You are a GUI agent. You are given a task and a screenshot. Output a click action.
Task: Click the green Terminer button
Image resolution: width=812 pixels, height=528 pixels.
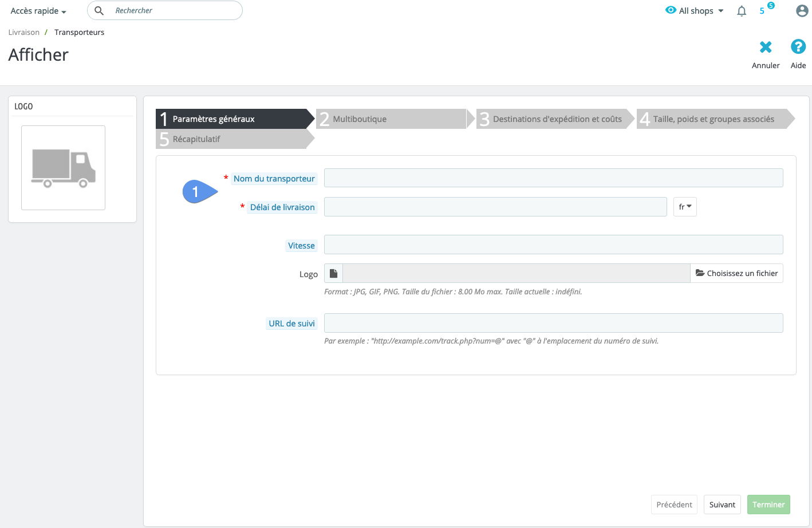pyautogui.click(x=768, y=505)
